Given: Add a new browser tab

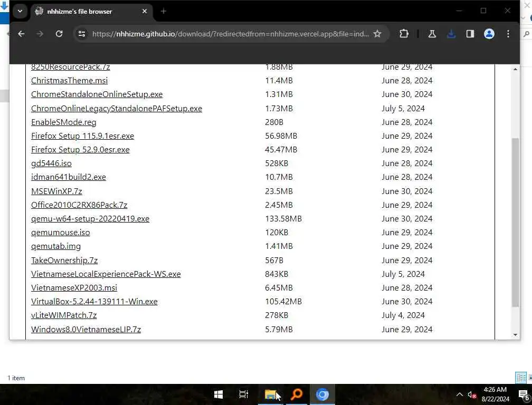Looking at the screenshot, I should click(163, 11).
